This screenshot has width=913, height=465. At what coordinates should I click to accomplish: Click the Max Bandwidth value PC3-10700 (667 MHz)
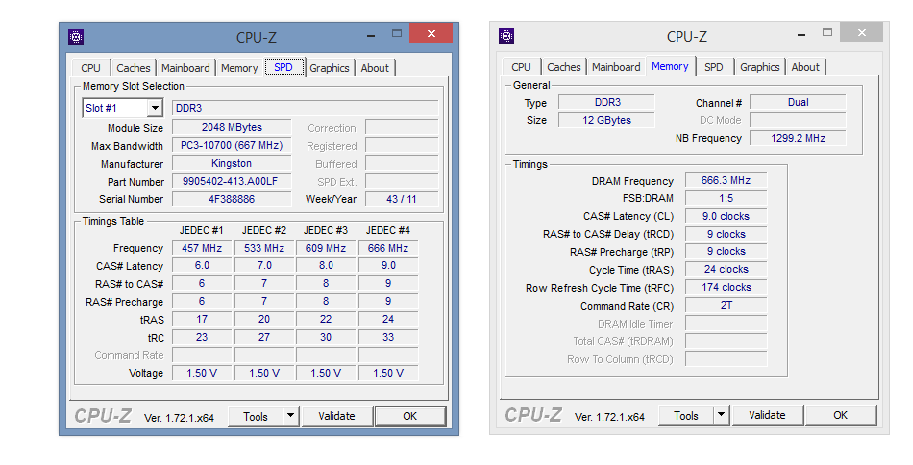point(232,145)
